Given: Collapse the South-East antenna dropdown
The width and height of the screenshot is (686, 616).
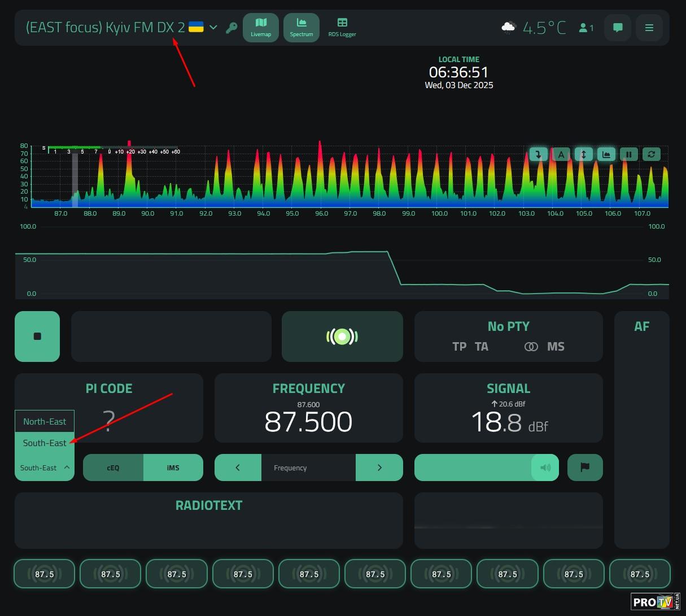Looking at the screenshot, I should pos(45,468).
